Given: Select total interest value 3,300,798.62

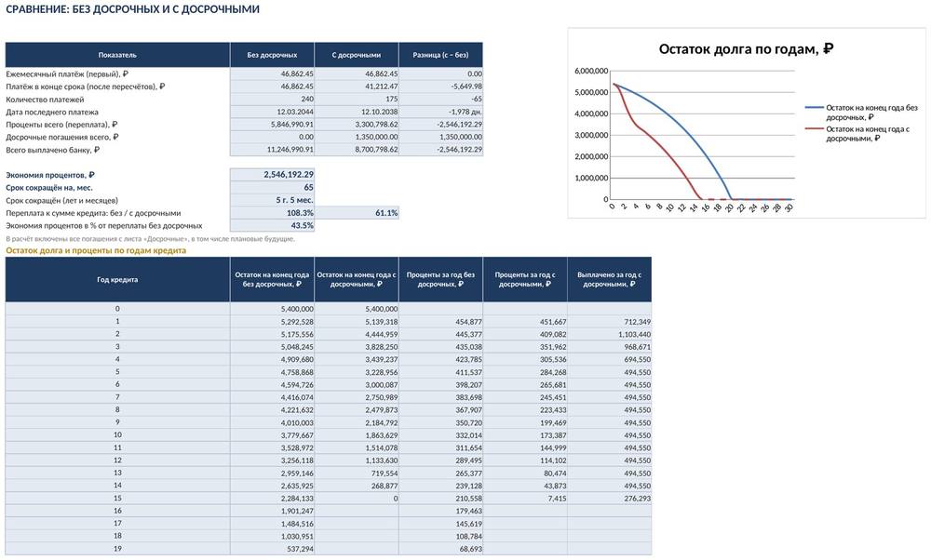Looking at the screenshot, I should (357, 125).
